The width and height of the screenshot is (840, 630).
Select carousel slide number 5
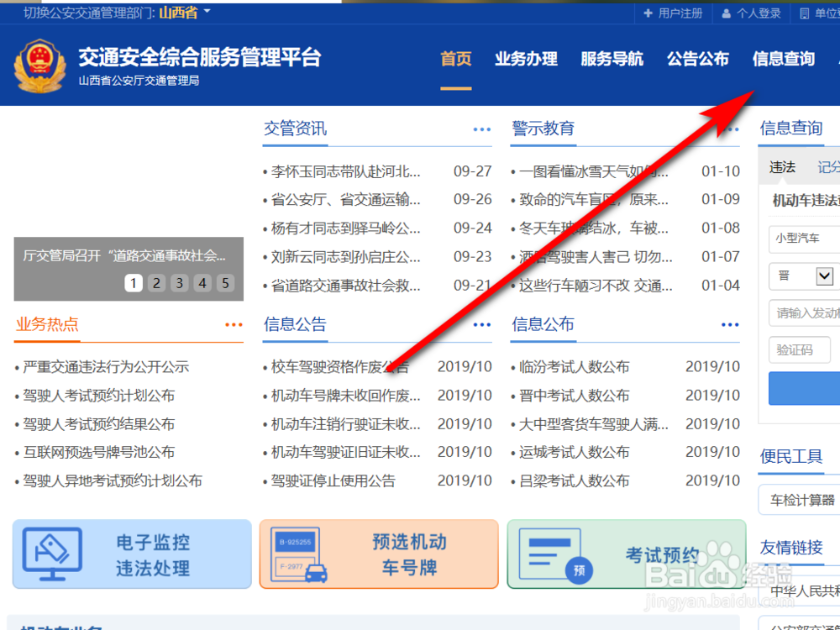[x=224, y=283]
